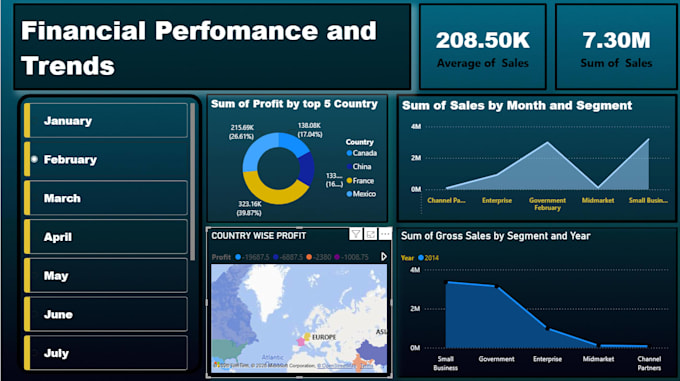This screenshot has height=381, width=680.
Task: Click the month slicer vertical scrollbar
Action: coord(193,182)
